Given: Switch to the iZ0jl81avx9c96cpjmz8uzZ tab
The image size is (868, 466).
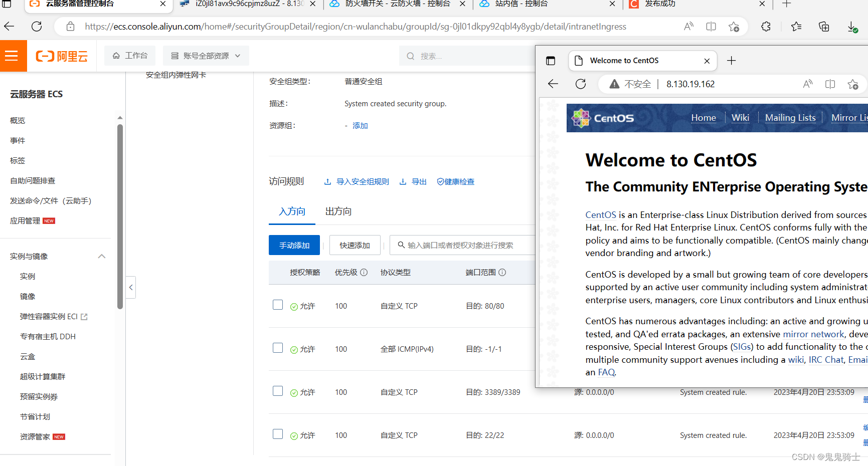Looking at the screenshot, I should (248, 4).
